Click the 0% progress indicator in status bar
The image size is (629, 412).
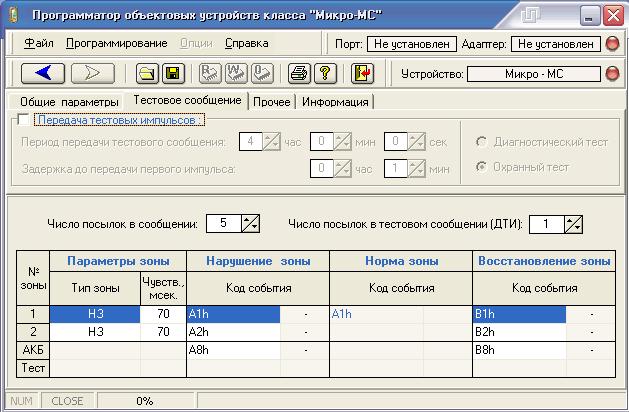(x=145, y=401)
